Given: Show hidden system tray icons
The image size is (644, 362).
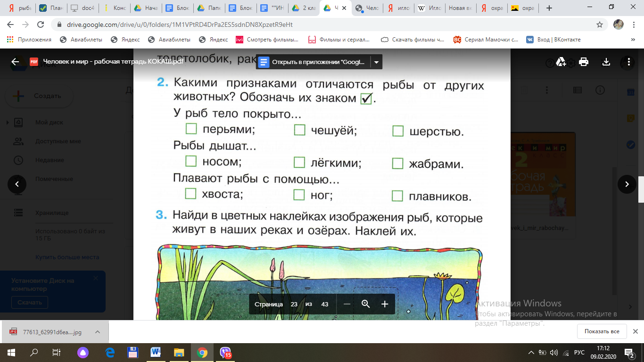Looking at the screenshot, I should click(532, 352).
